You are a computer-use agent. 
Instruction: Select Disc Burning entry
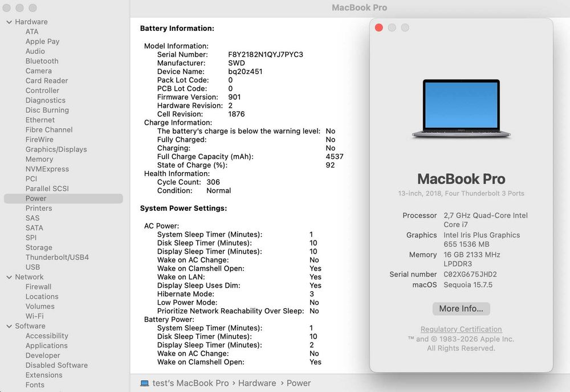pos(47,110)
